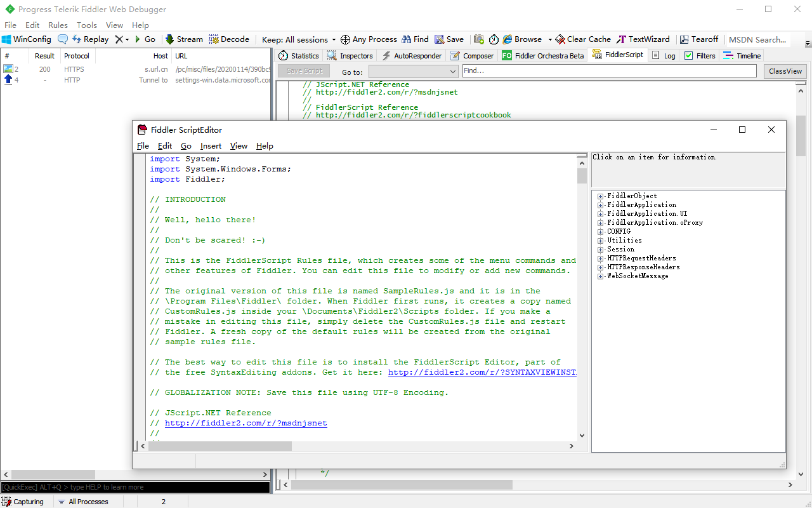
Task: Open Fiddler main Tools menu
Action: 87,25
